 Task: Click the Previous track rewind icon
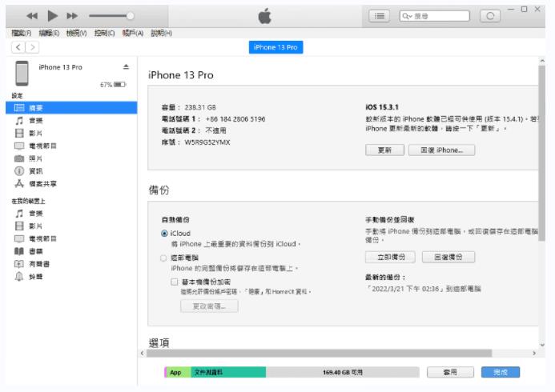click(x=33, y=16)
